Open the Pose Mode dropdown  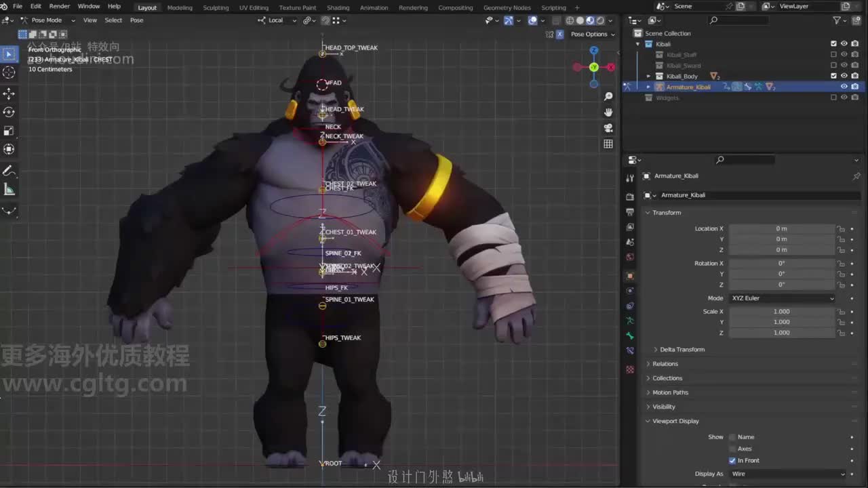click(x=47, y=20)
